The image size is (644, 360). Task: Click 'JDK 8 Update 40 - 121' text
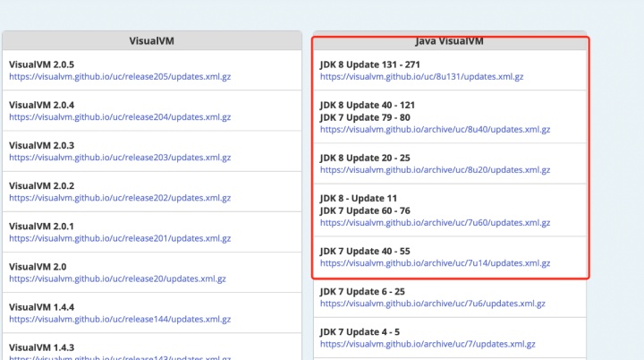click(x=368, y=105)
